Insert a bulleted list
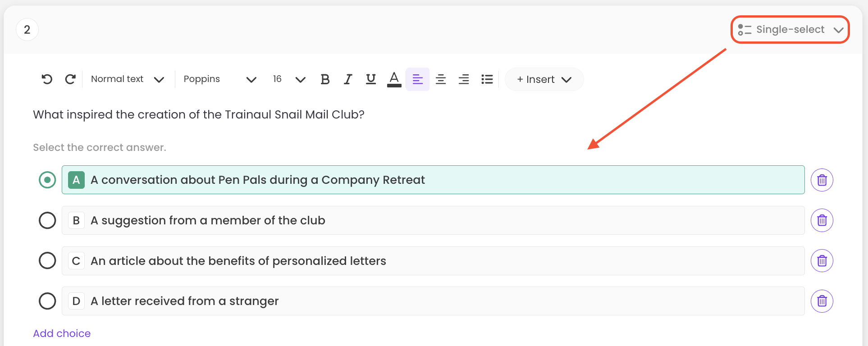Screen dimensions: 868x346 (x=487, y=79)
